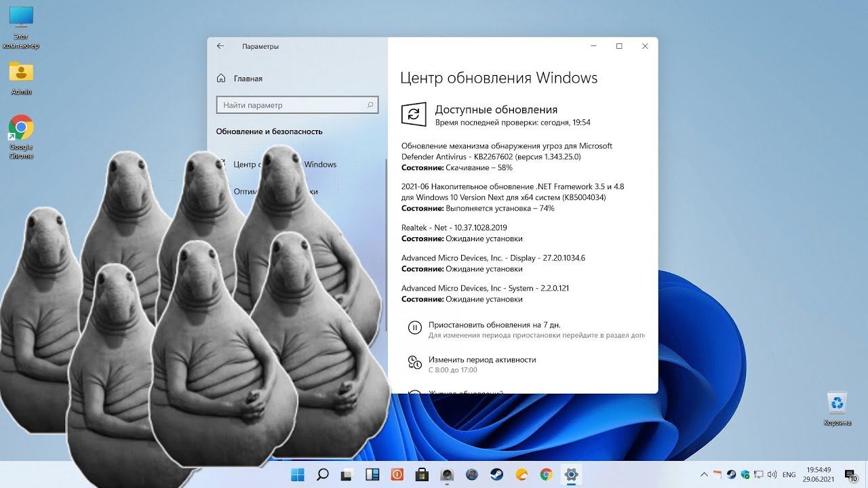Close the Параметры window
This screenshot has width=868, height=488.
645,46
